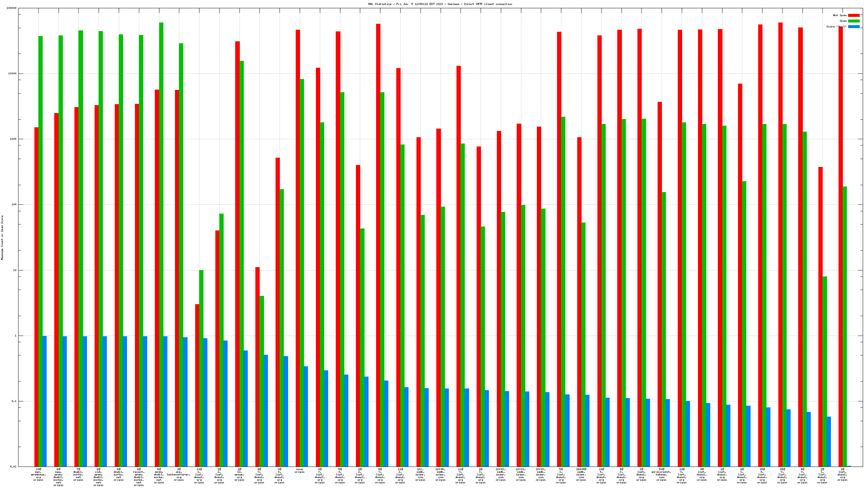Click the sa-accredit.habeas.com origin axis label
868x488 pixels.
pyautogui.click(x=661, y=474)
